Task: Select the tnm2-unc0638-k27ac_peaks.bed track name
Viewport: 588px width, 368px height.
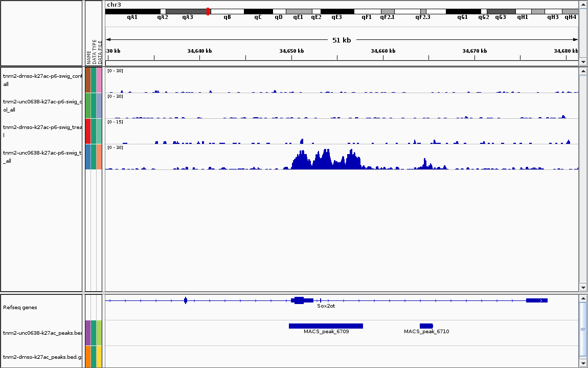Action: point(42,333)
